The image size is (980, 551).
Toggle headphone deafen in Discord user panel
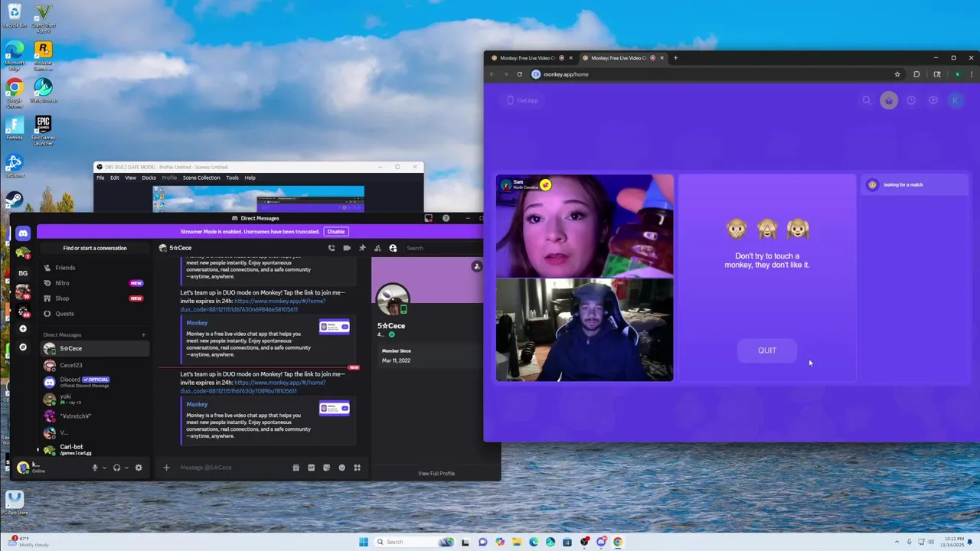click(x=116, y=468)
